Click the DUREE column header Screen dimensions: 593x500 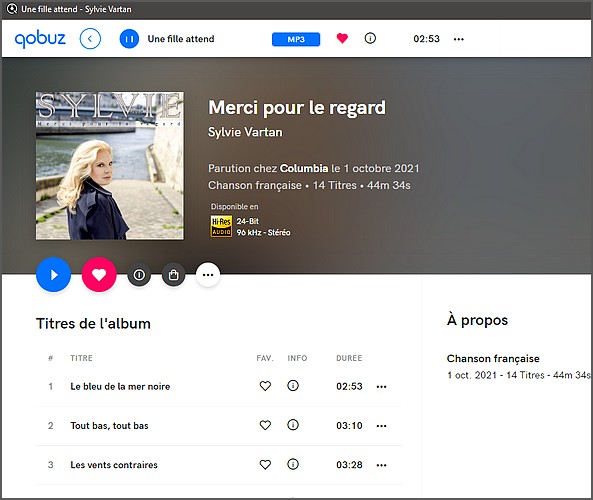click(349, 358)
